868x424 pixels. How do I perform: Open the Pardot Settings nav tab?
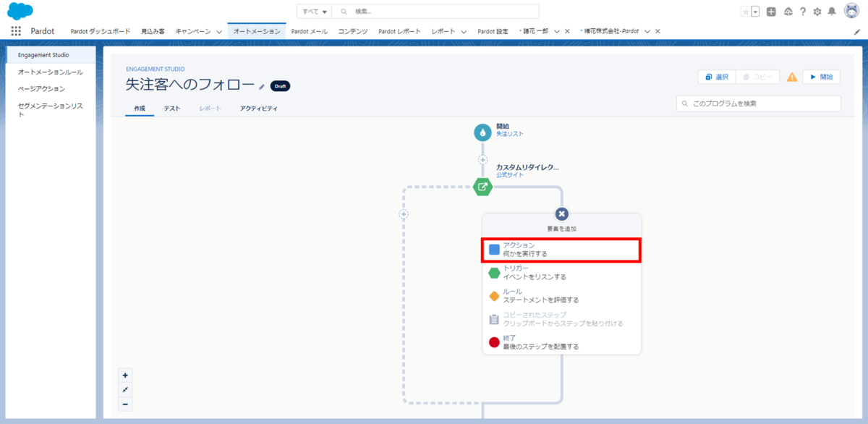(x=493, y=32)
